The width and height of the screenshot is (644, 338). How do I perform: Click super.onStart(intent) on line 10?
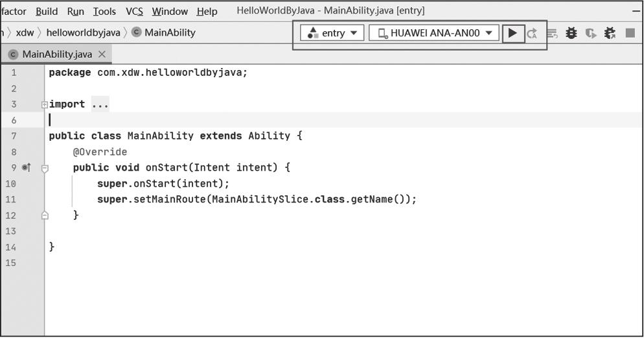[163, 184]
